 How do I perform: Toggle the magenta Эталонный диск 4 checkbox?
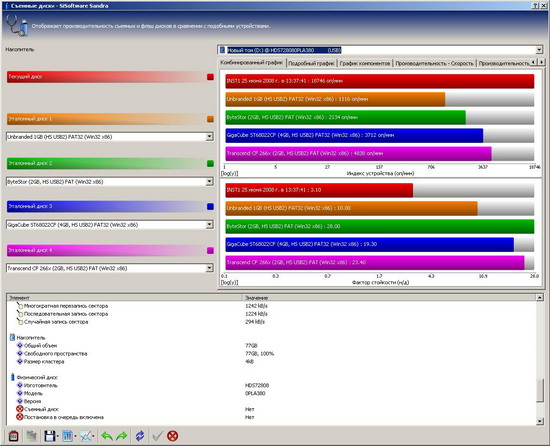210,250
